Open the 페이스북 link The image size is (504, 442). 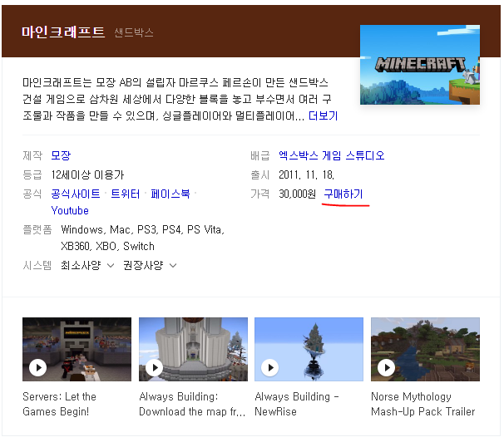(170, 194)
